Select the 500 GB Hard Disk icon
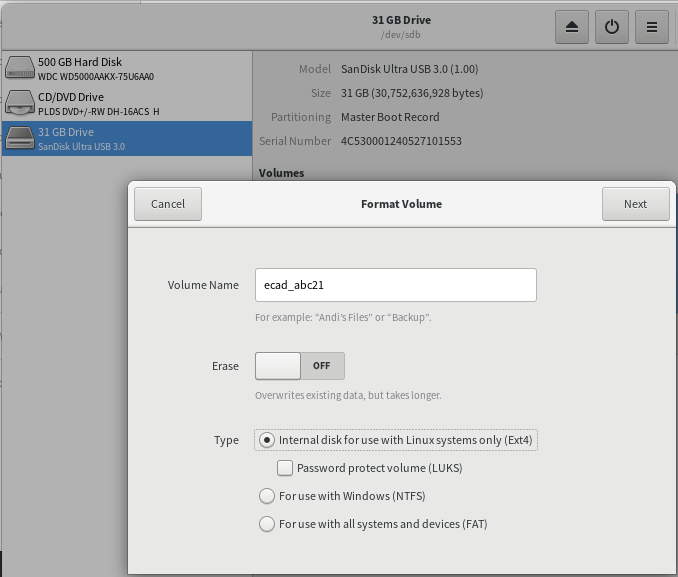The width and height of the screenshot is (678, 577). click(20, 68)
